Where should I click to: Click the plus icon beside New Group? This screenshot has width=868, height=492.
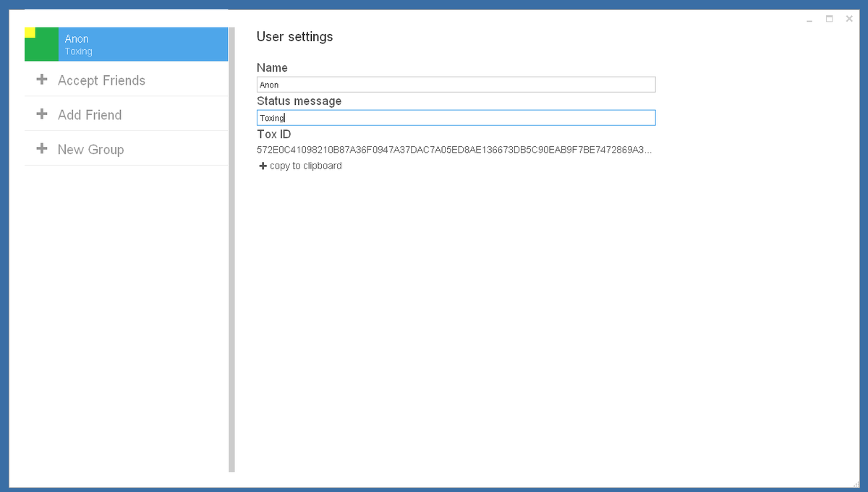[42, 149]
